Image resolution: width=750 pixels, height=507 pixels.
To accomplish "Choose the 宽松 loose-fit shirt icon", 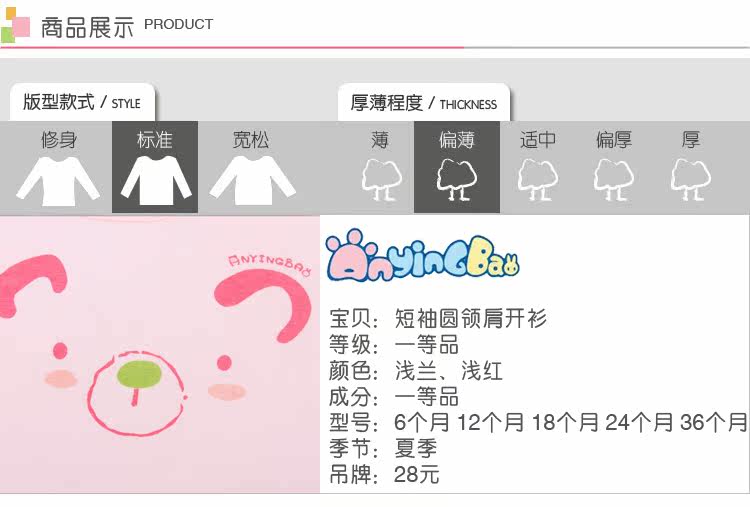I will tap(253, 180).
